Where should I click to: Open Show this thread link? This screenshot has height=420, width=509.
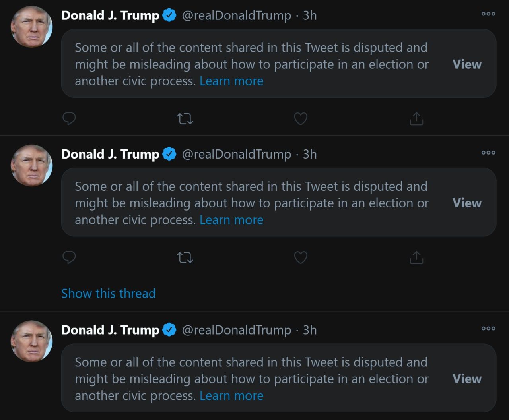[x=108, y=293]
